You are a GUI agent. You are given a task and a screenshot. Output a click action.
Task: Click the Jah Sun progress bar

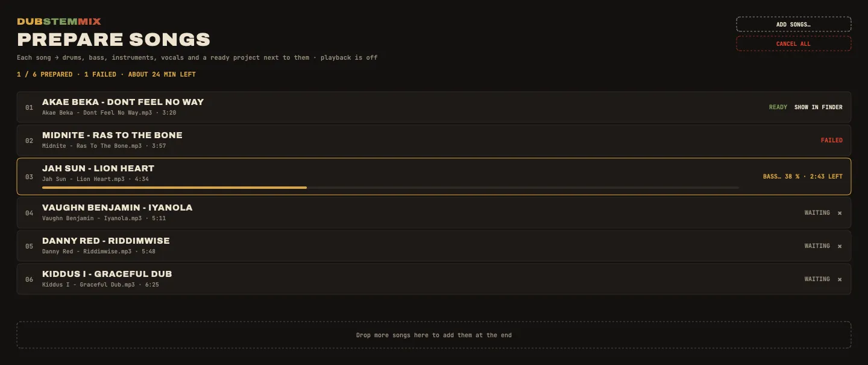point(391,188)
